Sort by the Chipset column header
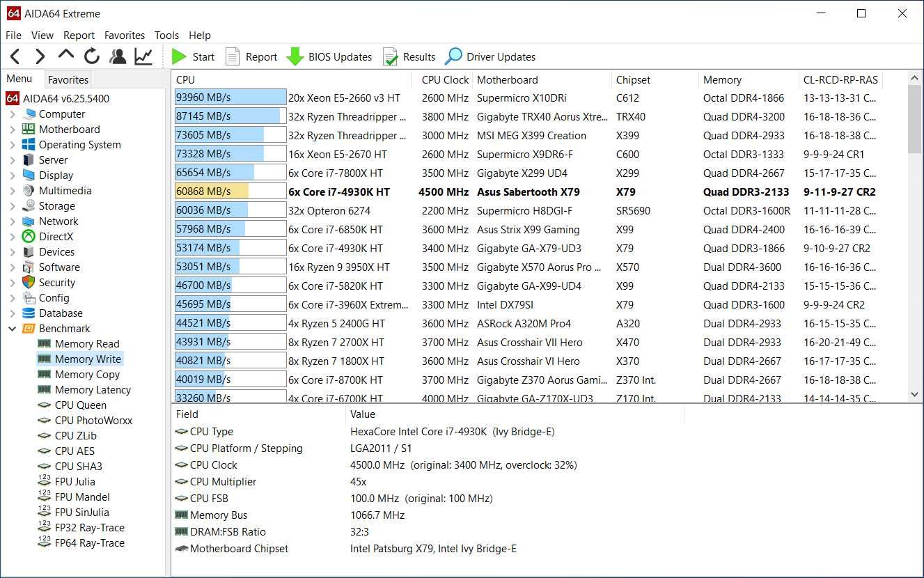The height and width of the screenshot is (578, 924). pyautogui.click(x=655, y=80)
